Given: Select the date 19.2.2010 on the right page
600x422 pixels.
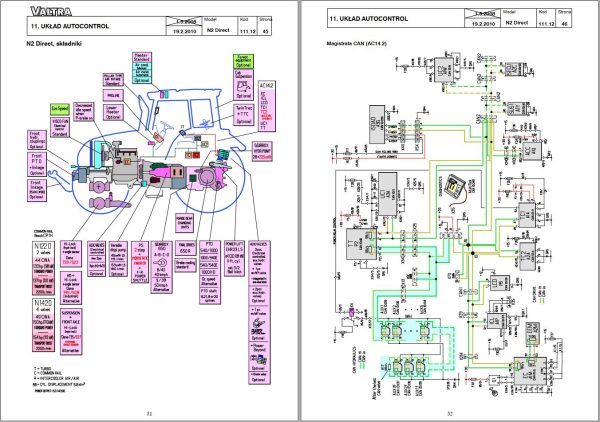Looking at the screenshot, I should [x=484, y=24].
